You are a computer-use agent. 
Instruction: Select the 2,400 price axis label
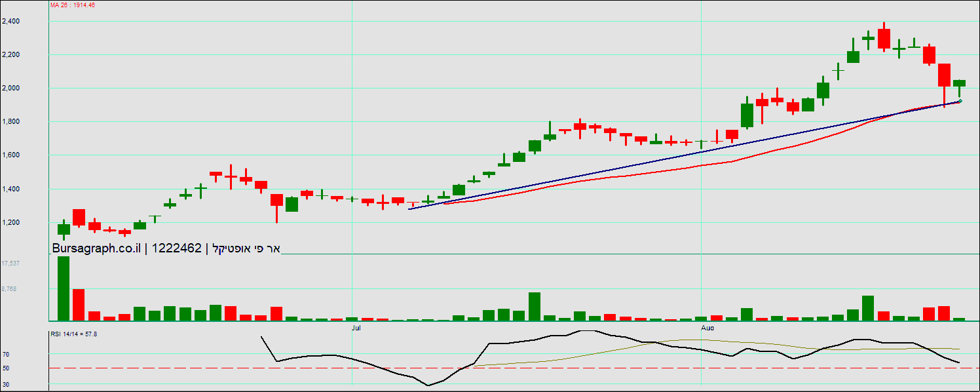coord(10,22)
